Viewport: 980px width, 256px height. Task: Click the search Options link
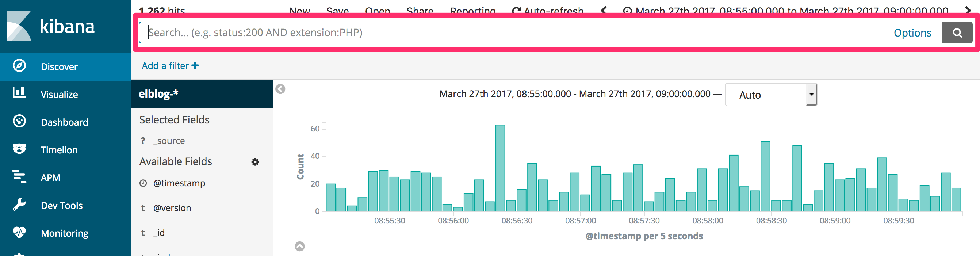pyautogui.click(x=912, y=33)
